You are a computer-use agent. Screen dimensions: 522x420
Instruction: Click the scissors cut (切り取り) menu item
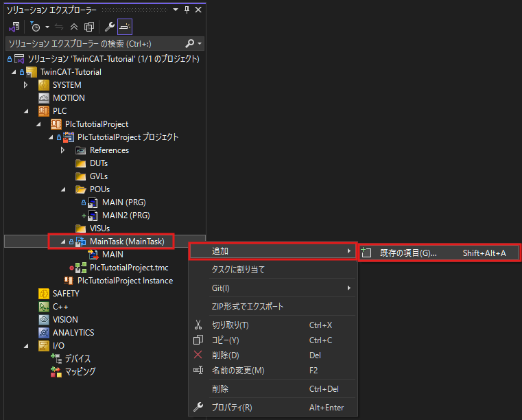pos(230,325)
